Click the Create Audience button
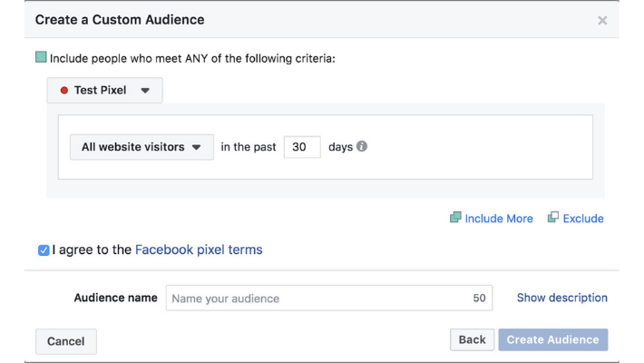The height and width of the screenshot is (363, 644). [x=552, y=339]
